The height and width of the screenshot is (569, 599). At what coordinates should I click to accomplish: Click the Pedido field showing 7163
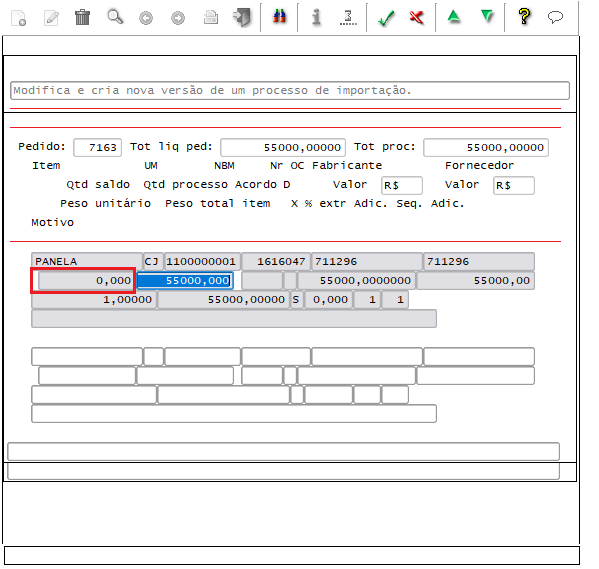tap(97, 148)
